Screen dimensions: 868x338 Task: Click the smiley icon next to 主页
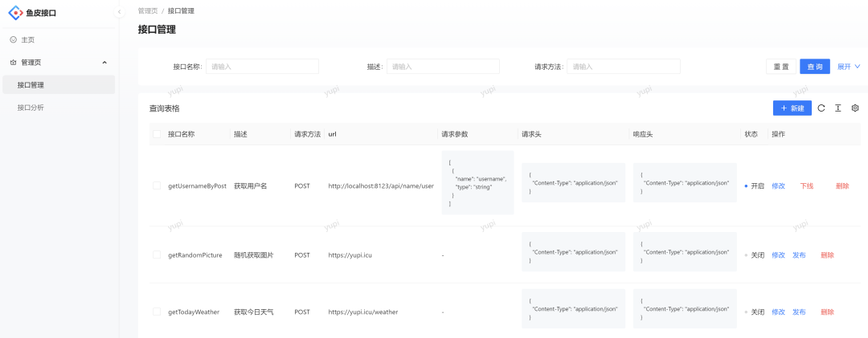click(x=13, y=39)
